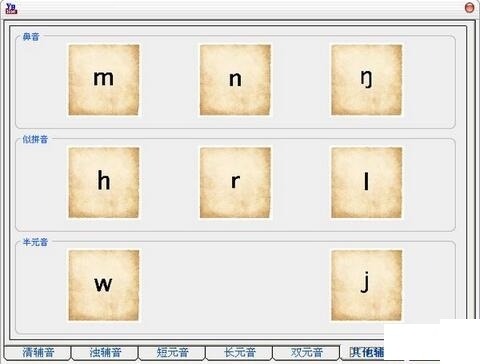Click the 'j' semivowel card

point(366,285)
